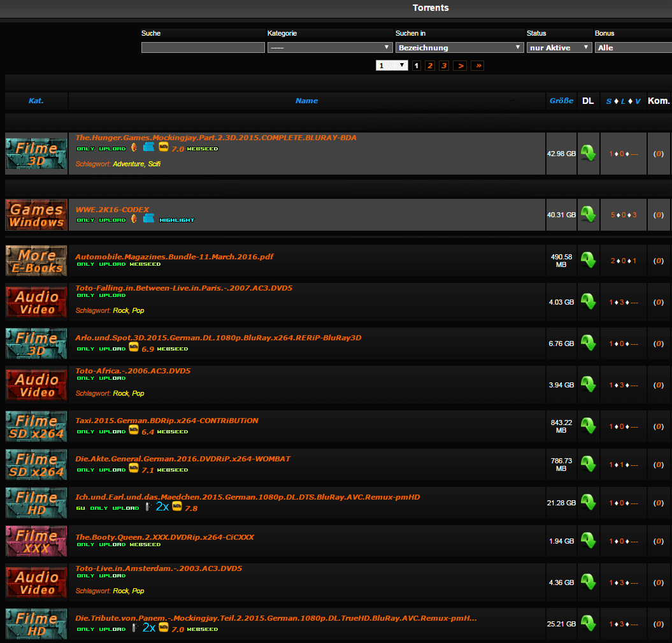Click the blue icon in WWE.2K16 row

point(148,219)
